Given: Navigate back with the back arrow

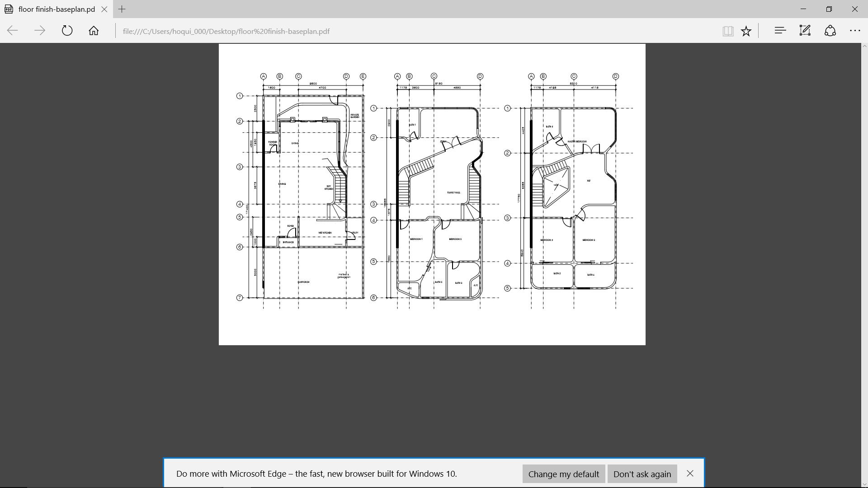Looking at the screenshot, I should click(12, 30).
